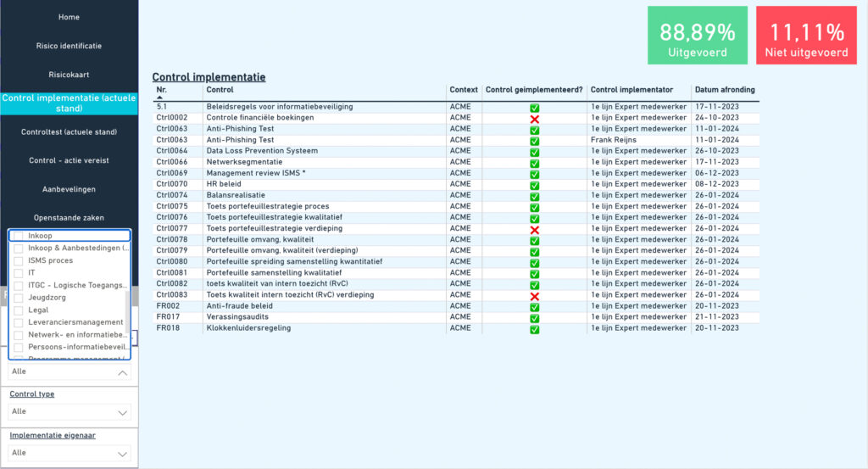The width and height of the screenshot is (868, 469).
Task: Open Risico identificatie page
Action: (x=70, y=46)
